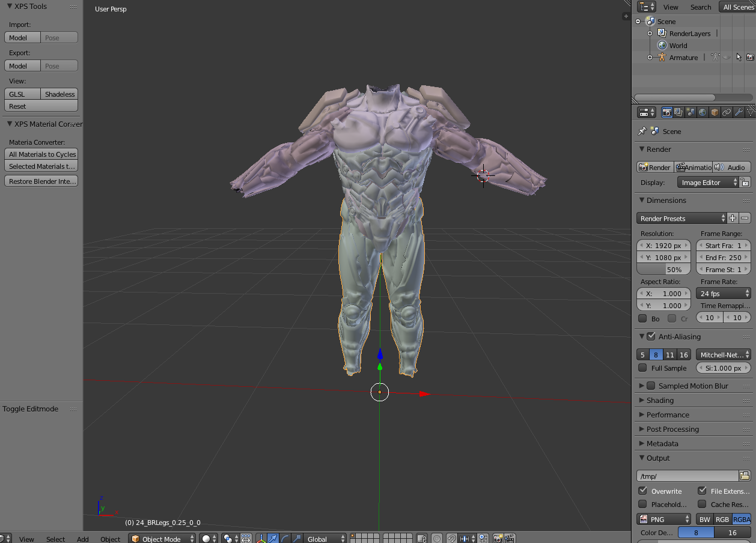Open the viewport Object menu
The image size is (756, 543).
coord(111,539)
